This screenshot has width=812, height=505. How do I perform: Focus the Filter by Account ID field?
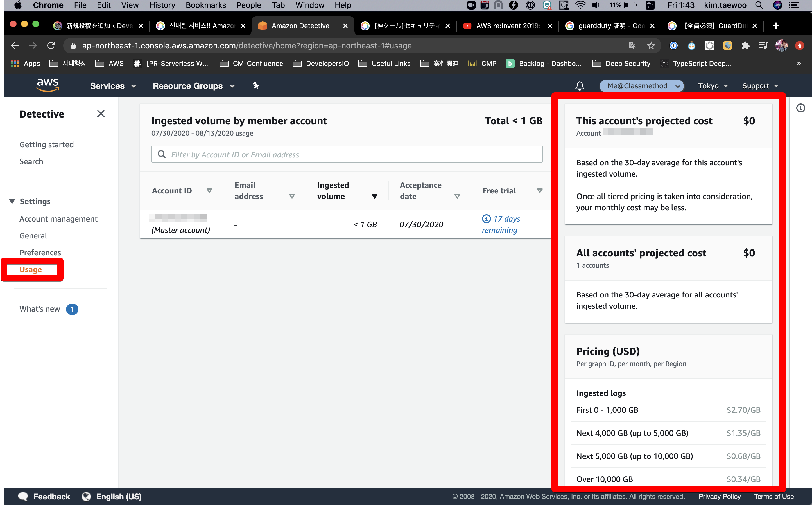(347, 154)
